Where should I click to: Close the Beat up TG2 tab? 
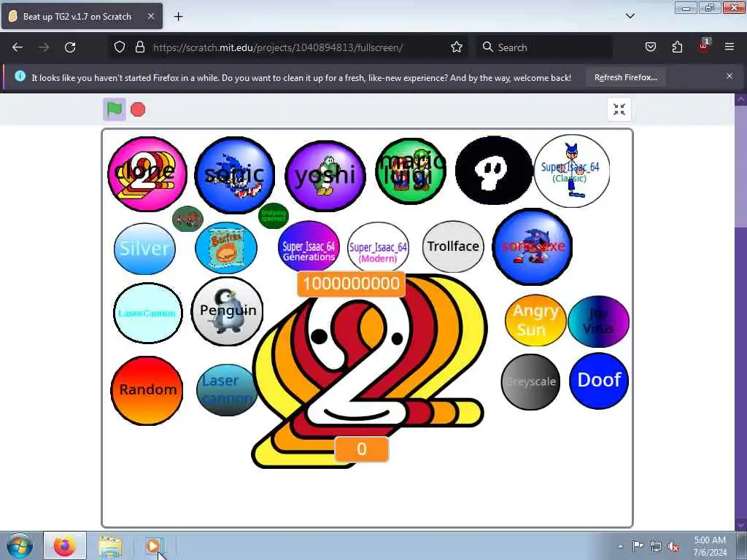(150, 16)
